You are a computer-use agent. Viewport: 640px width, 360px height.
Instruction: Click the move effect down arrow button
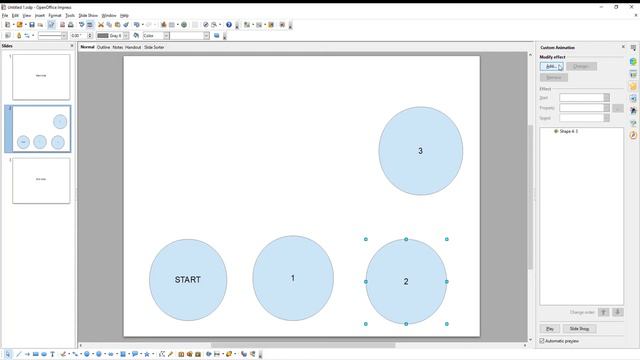coord(618,312)
